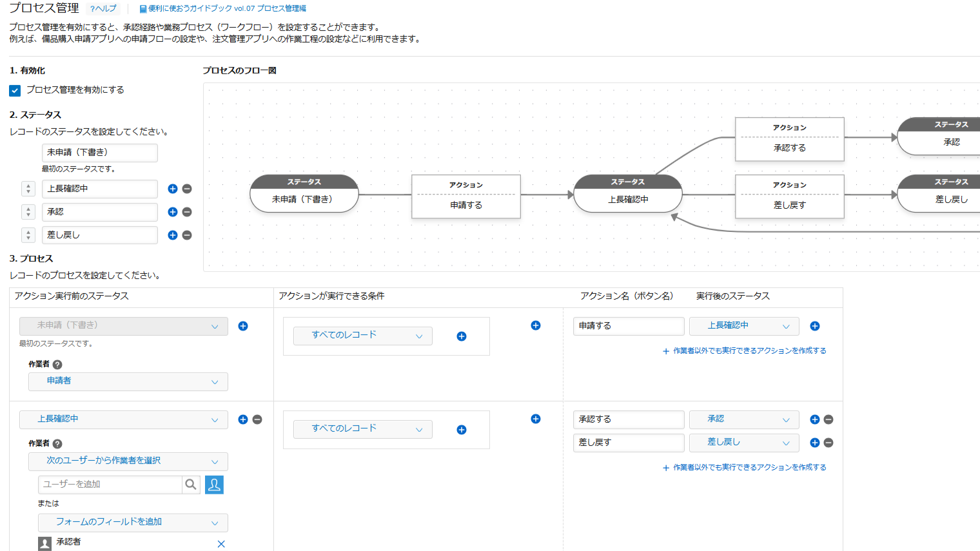This screenshot has width=980, height=551.
Task: Open the プロセス管理編 guidebook link
Action: tap(222, 8)
